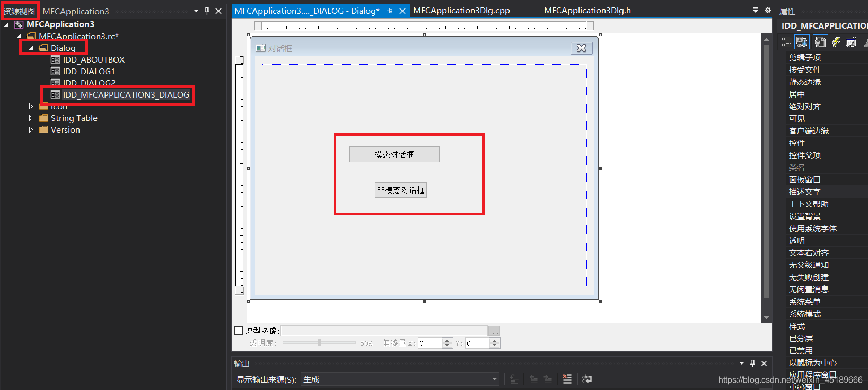Click the close X on the designed dialog
The image size is (868, 390).
pyautogui.click(x=582, y=48)
